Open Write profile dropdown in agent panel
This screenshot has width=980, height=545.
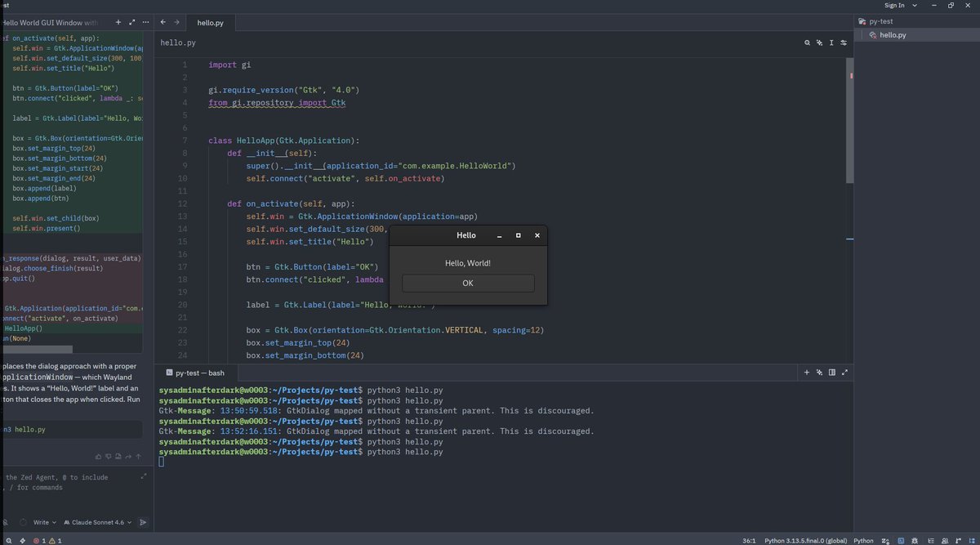[x=44, y=522]
